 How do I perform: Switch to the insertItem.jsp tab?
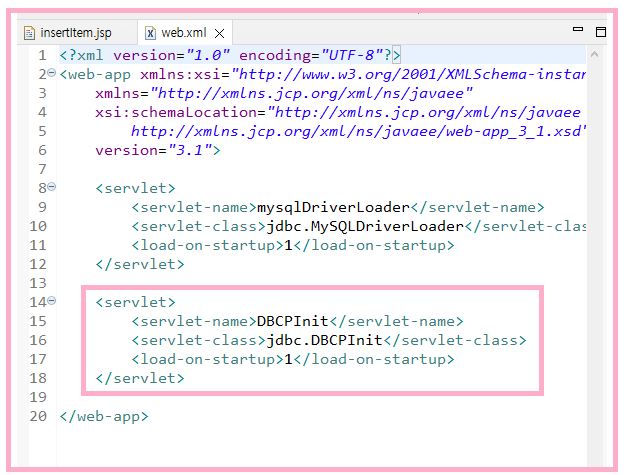click(x=75, y=33)
